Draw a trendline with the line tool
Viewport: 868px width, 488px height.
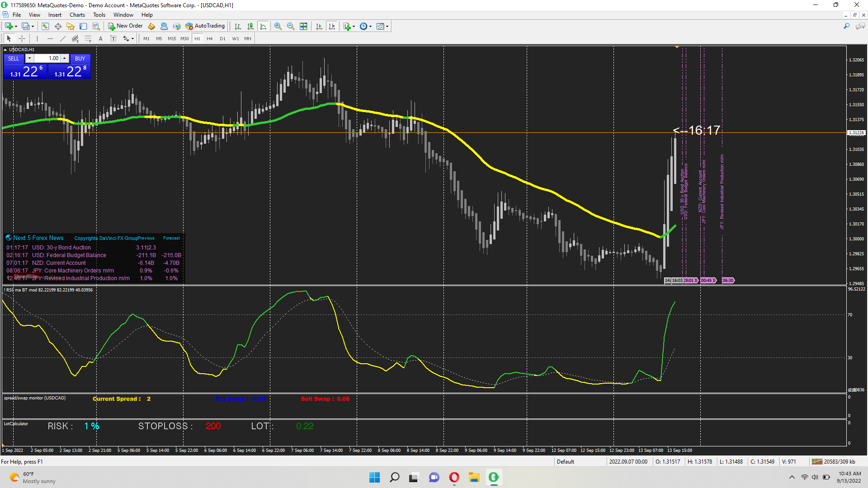click(62, 39)
